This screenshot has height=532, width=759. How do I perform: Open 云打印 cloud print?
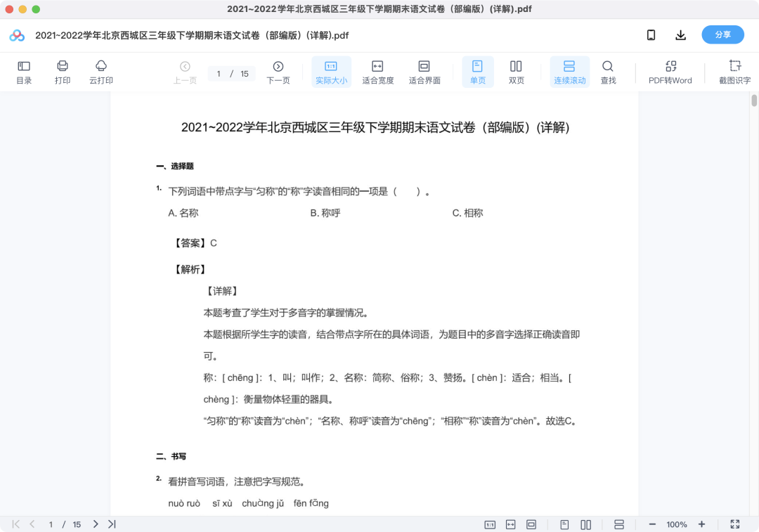(100, 72)
